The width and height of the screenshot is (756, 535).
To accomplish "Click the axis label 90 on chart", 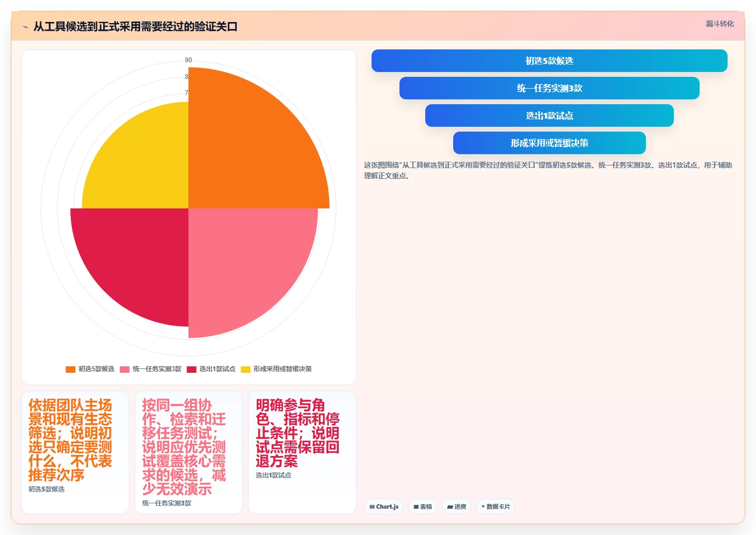I will pos(188,60).
